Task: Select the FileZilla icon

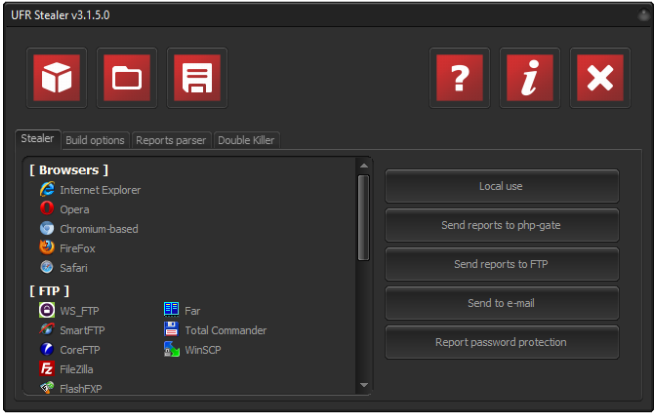Action: (x=47, y=369)
